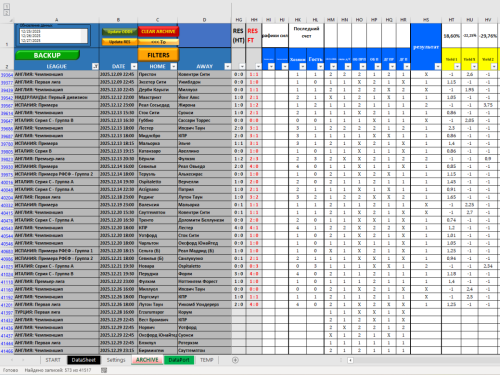The height and width of the screenshot is (375, 500).
Task: Click date cell '2025.12.28 16:00'
Action: 118,312
